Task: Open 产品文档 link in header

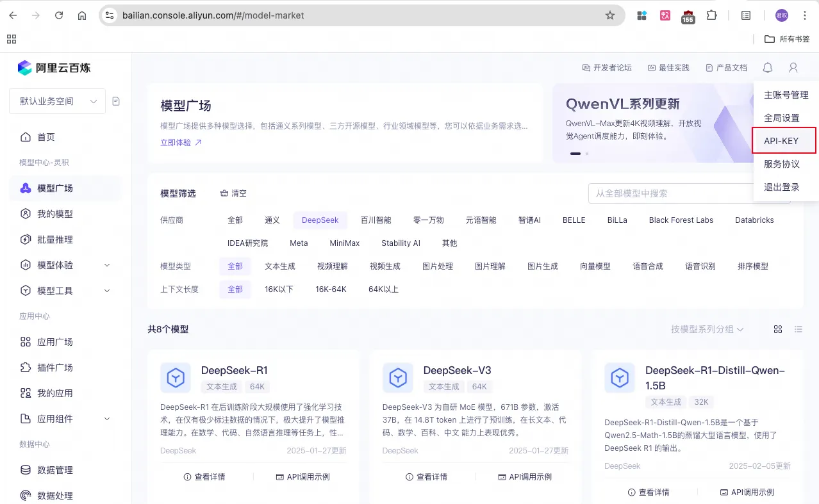Action: [x=726, y=68]
